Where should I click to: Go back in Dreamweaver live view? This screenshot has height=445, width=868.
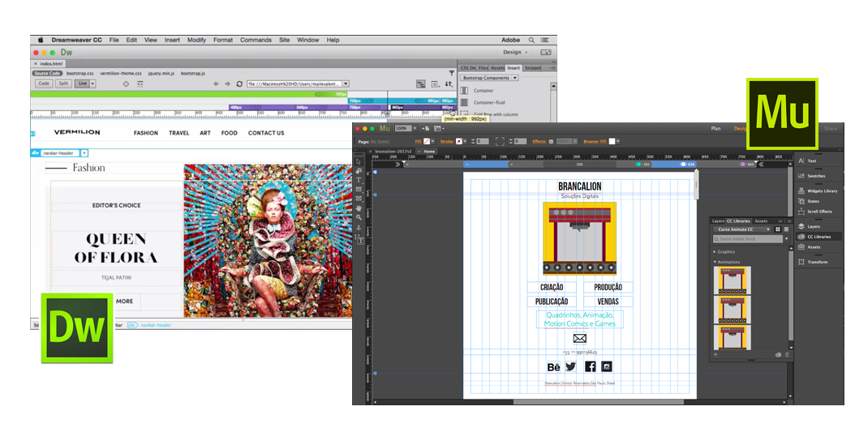tap(216, 83)
